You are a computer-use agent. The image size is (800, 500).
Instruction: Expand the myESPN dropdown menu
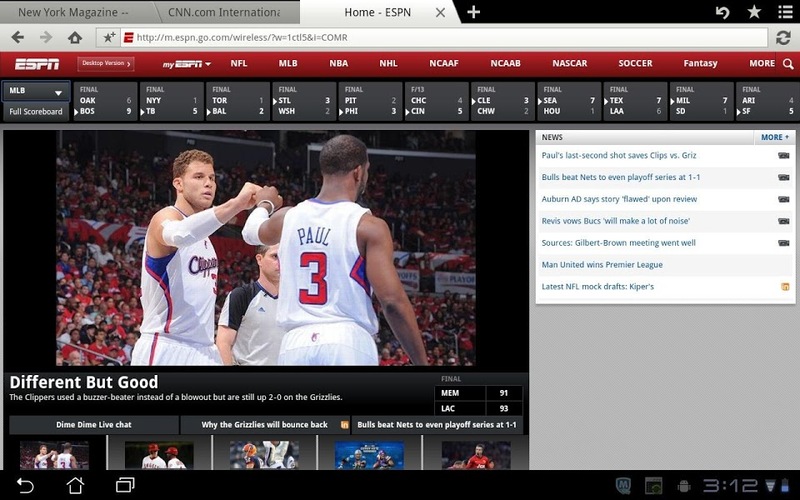click(187, 64)
